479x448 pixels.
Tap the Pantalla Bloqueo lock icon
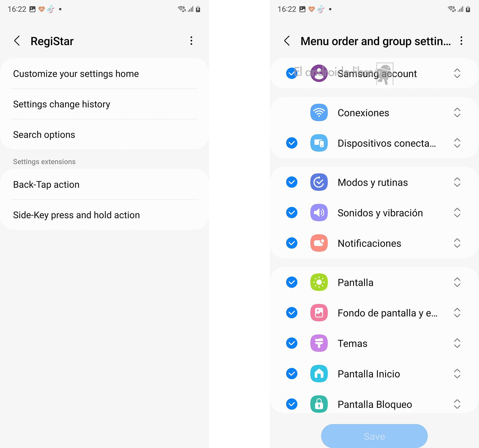click(319, 404)
